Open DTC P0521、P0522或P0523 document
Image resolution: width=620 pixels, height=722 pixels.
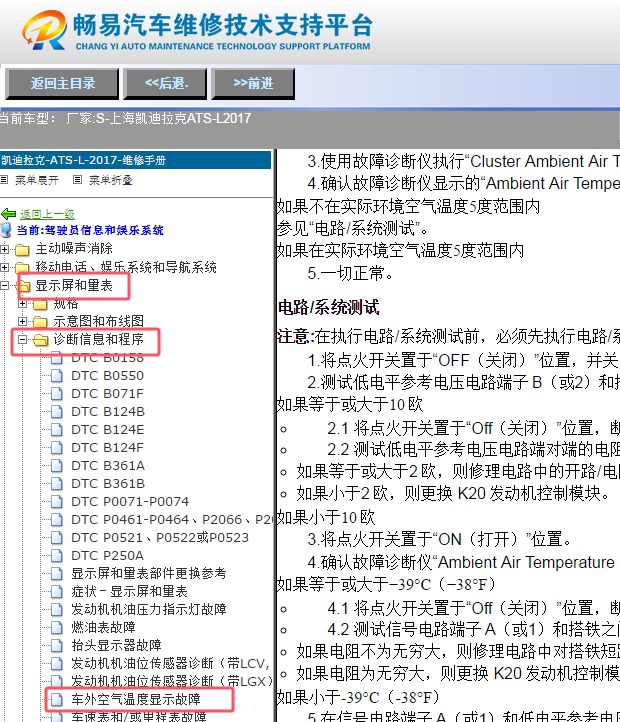(x=160, y=537)
